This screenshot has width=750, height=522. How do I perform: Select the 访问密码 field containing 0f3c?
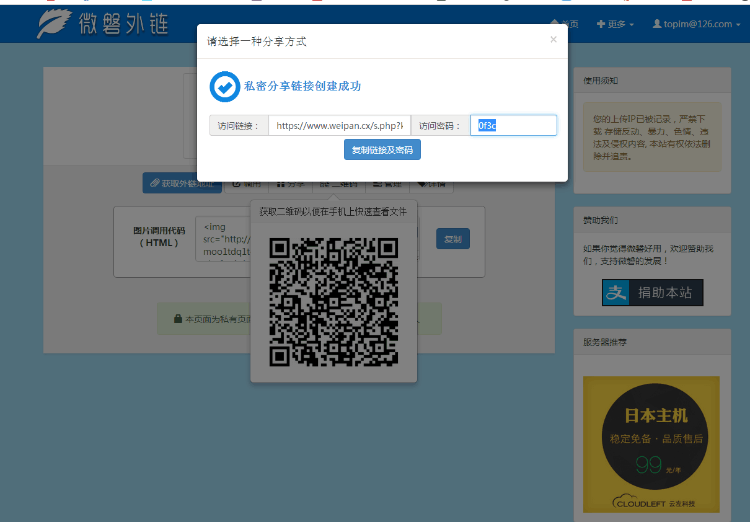point(513,126)
